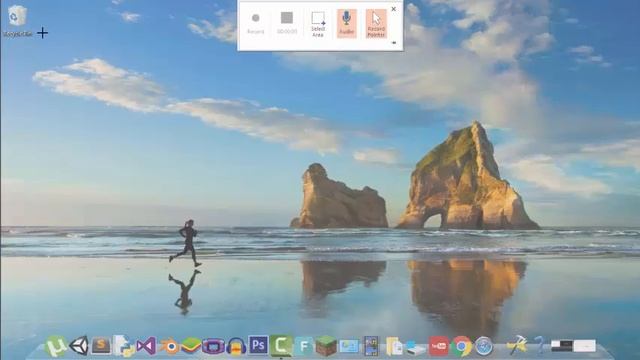Open YouTube from the dock
The image size is (640, 360).
click(439, 346)
